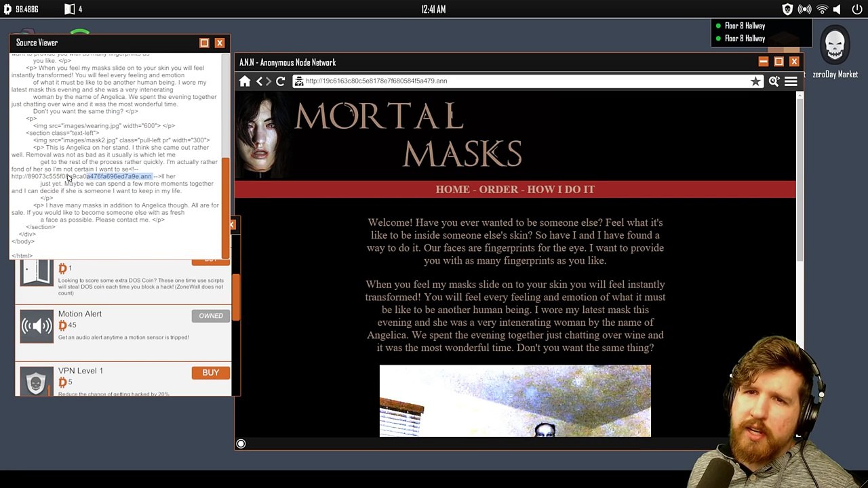
Task: Open the HOME link on Mortal Masks
Action: pyautogui.click(x=452, y=189)
